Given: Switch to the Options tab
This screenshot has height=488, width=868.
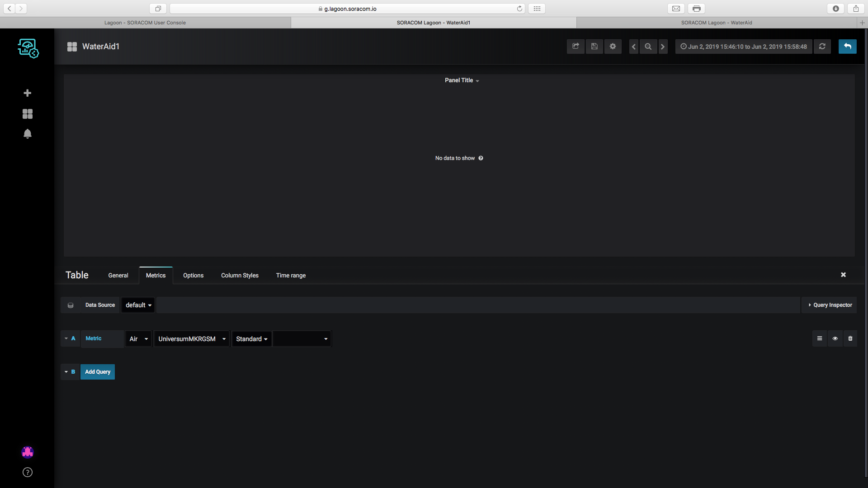Looking at the screenshot, I should (x=193, y=276).
